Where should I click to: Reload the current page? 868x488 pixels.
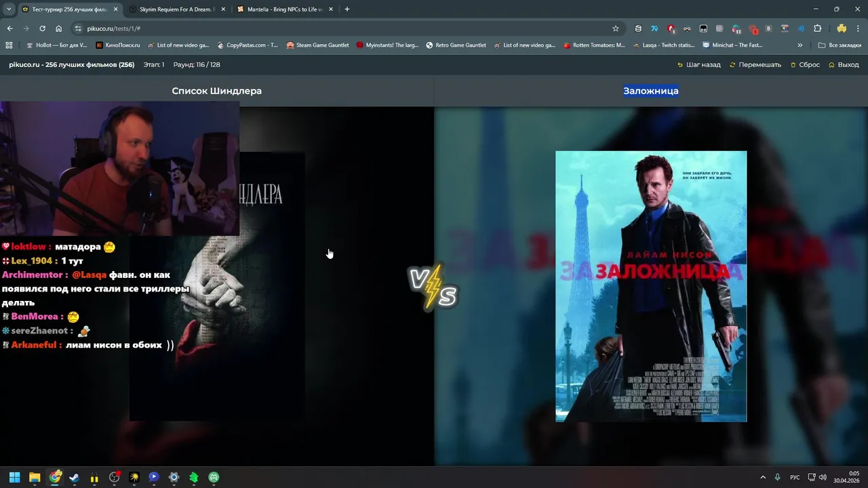(x=42, y=28)
